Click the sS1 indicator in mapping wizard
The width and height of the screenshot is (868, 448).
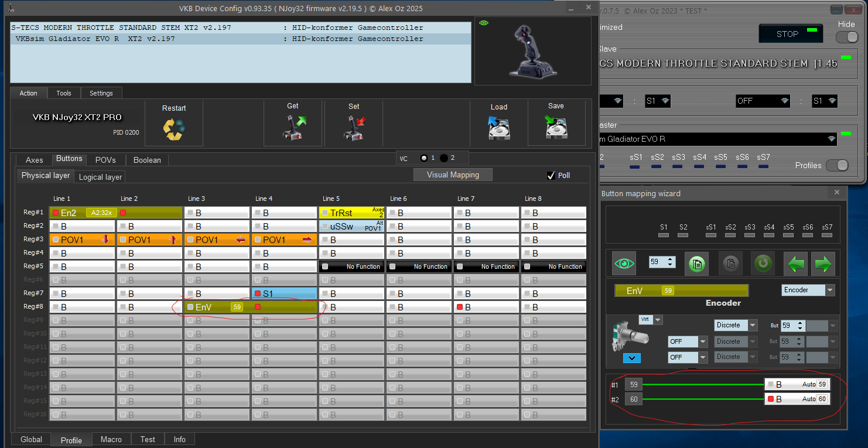coord(711,235)
